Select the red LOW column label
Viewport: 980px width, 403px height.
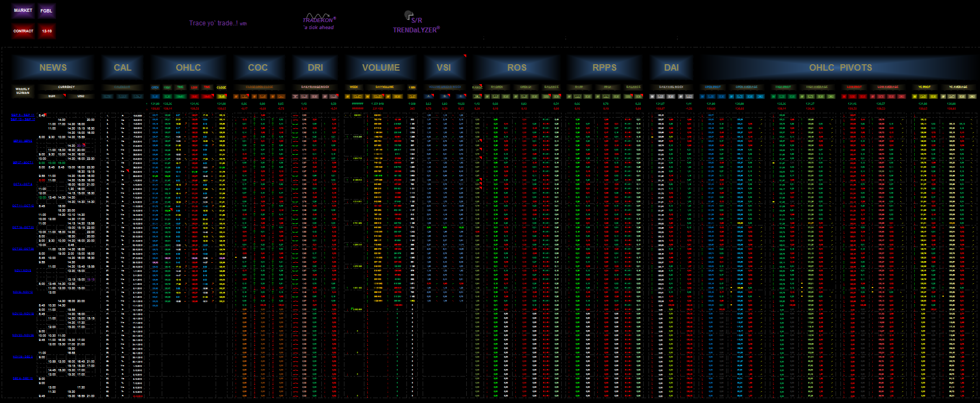click(194, 87)
